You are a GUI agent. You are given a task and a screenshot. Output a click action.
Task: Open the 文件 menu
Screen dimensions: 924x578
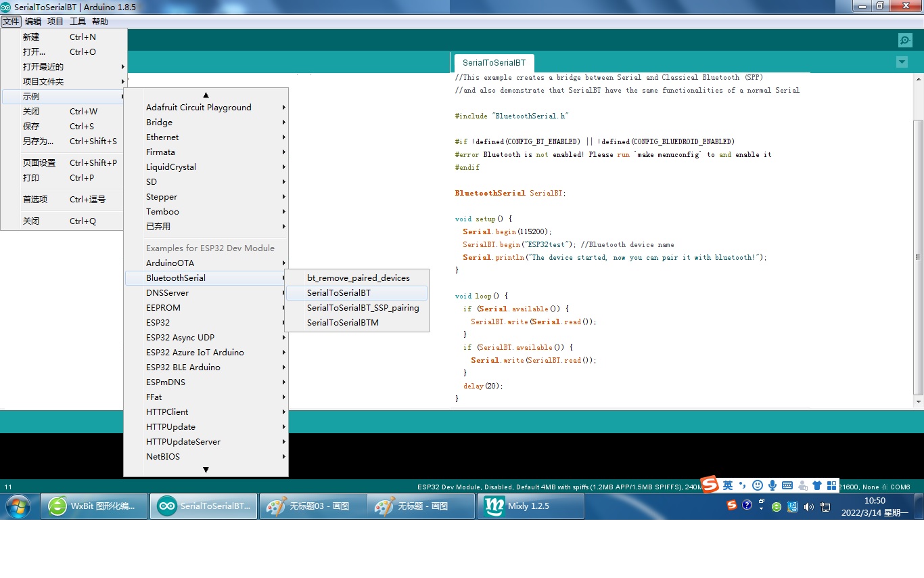[11, 22]
